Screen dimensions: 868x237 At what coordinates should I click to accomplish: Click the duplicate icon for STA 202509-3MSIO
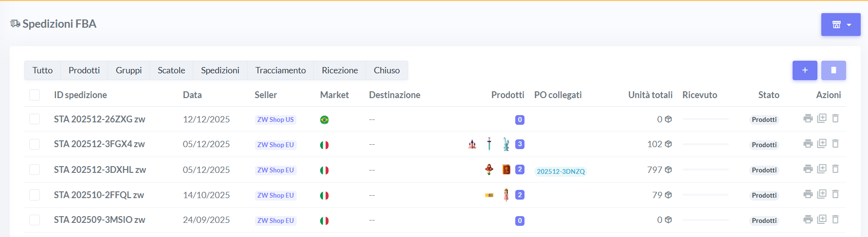coord(822,220)
